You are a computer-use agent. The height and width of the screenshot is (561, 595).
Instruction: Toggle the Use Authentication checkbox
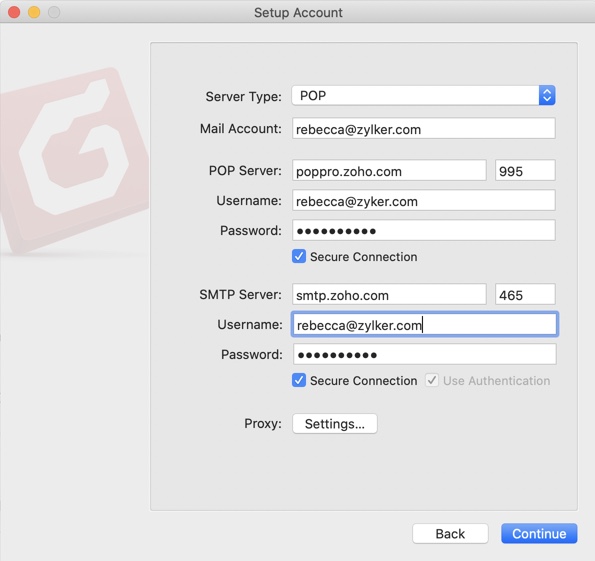(432, 380)
